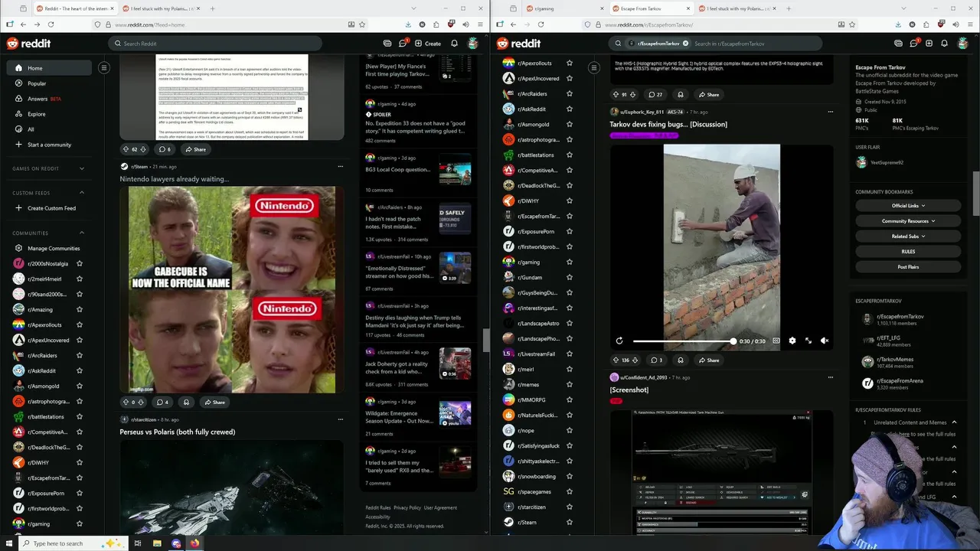Clear r/EscapefromTarkov search scope chip

[685, 44]
